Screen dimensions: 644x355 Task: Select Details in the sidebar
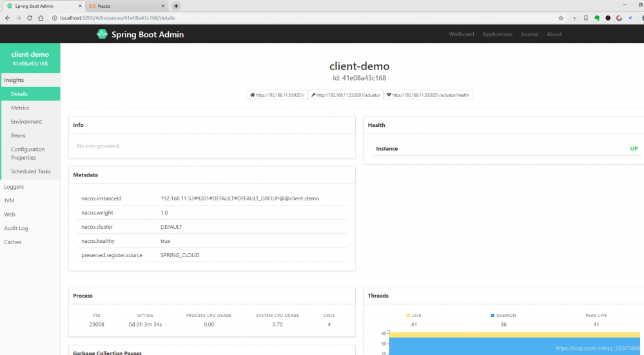[x=30, y=94]
